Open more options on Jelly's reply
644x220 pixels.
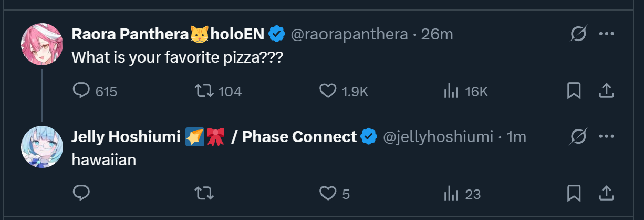click(606, 137)
